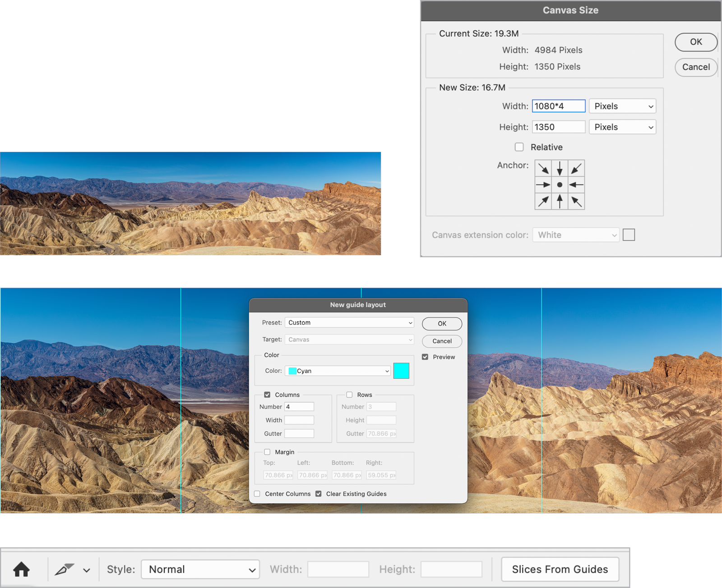This screenshot has height=588, width=722.
Task: Select the Slice tool icon
Action: tap(64, 570)
